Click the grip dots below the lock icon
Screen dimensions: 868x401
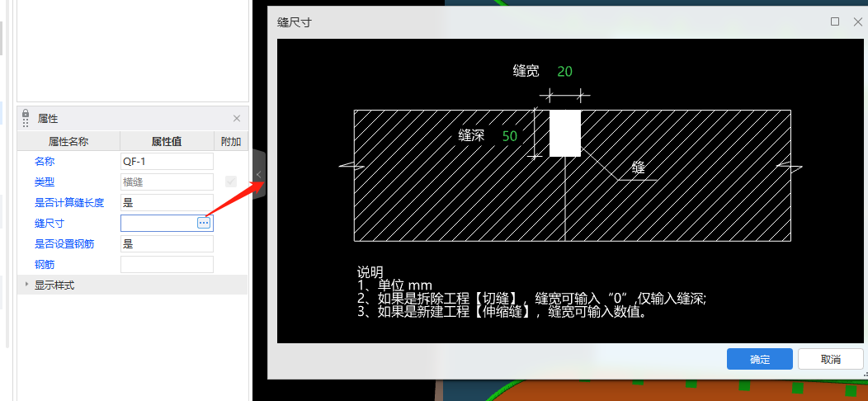pos(26,124)
